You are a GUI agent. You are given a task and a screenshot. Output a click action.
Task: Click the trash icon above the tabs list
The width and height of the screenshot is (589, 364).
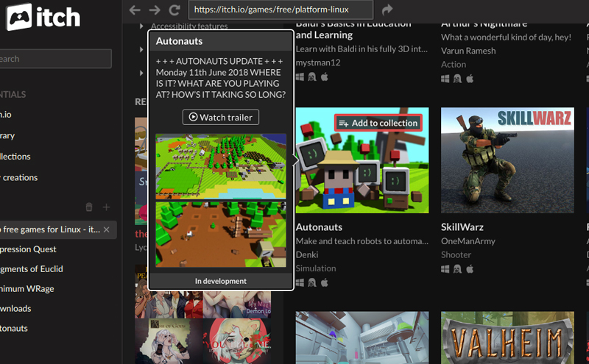[x=89, y=207]
